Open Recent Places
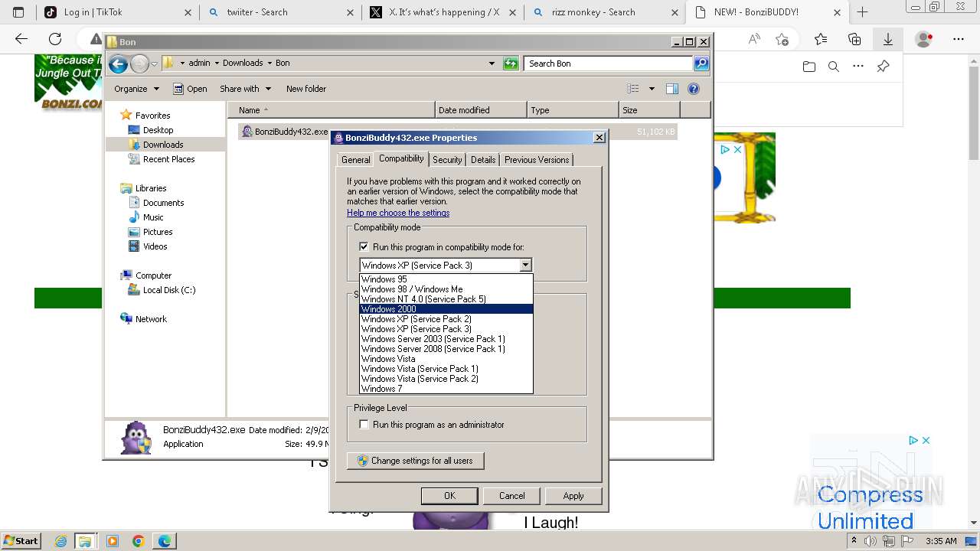The image size is (980, 551). pyautogui.click(x=168, y=159)
